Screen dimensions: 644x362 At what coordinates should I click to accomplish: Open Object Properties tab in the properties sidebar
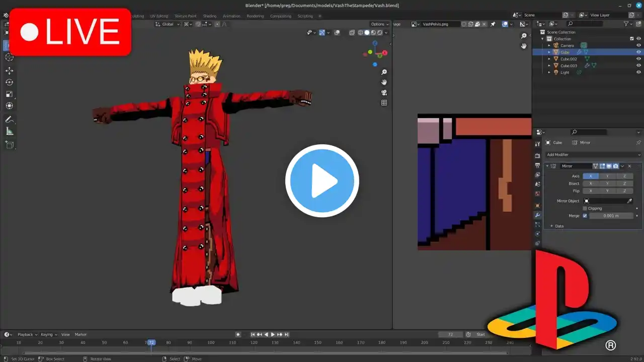pyautogui.click(x=537, y=206)
